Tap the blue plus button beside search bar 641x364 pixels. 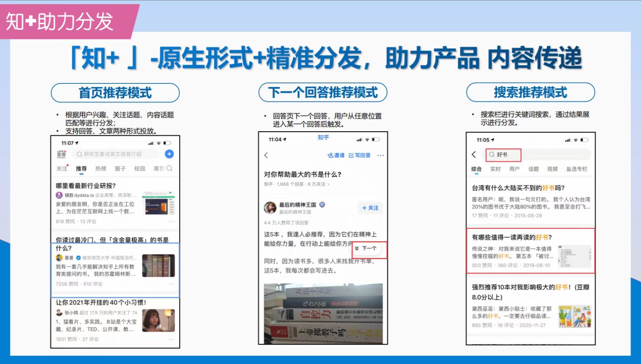coord(170,154)
